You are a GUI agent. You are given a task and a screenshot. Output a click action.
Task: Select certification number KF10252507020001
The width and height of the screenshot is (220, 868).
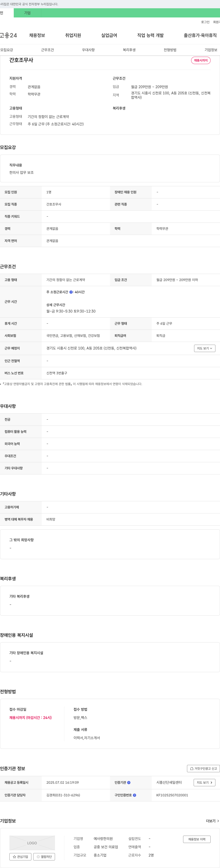point(172,795)
